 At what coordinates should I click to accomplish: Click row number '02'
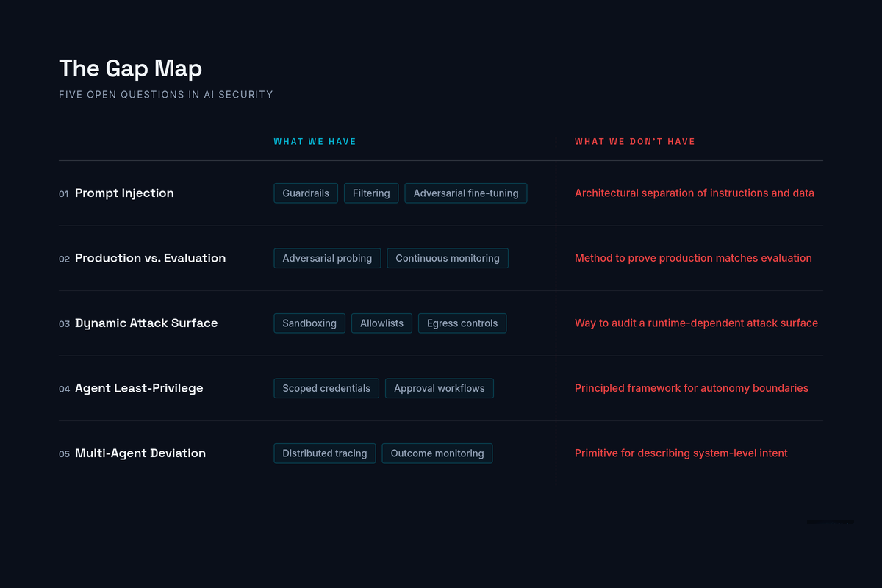coord(64,259)
